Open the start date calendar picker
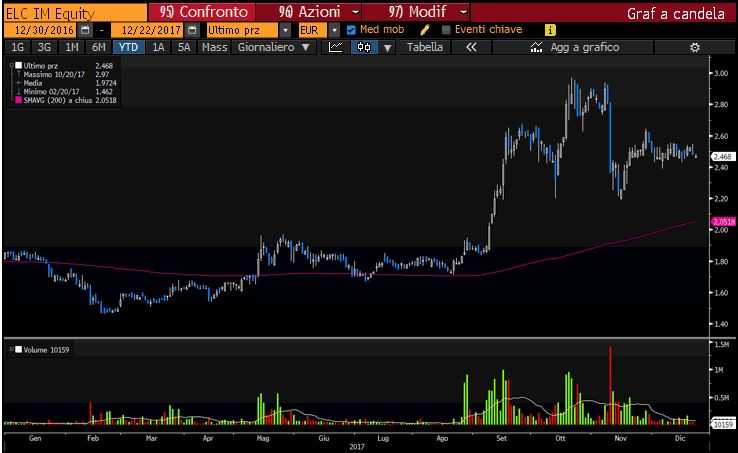The width and height of the screenshot is (738, 453). coord(85,30)
